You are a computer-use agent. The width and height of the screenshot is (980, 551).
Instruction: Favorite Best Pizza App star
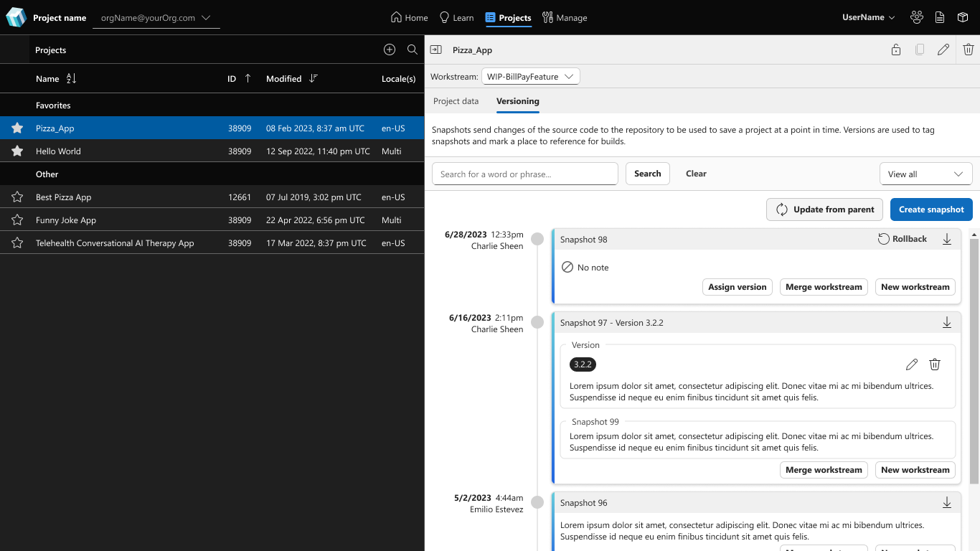click(17, 197)
